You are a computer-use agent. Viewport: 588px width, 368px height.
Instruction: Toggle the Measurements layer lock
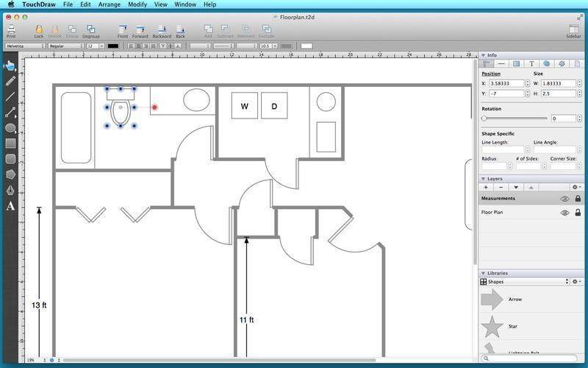click(578, 198)
